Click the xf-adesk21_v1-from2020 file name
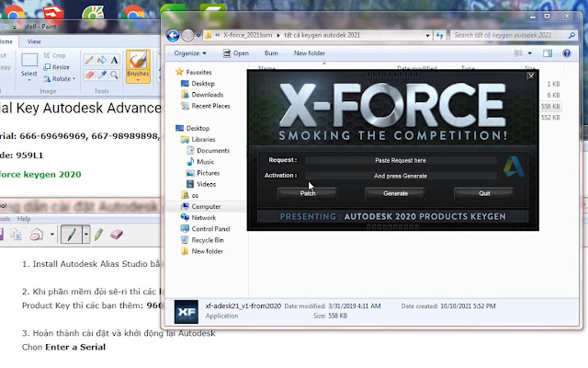 243,306
